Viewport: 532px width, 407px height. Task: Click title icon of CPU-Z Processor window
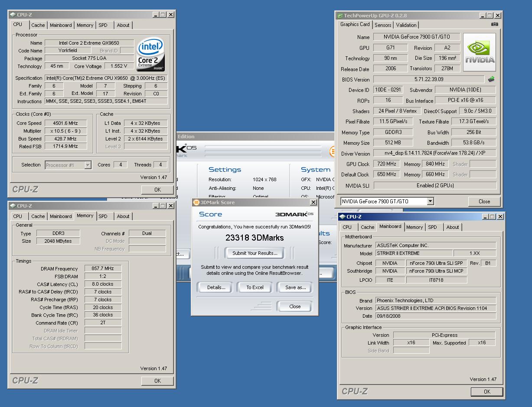pos(13,15)
